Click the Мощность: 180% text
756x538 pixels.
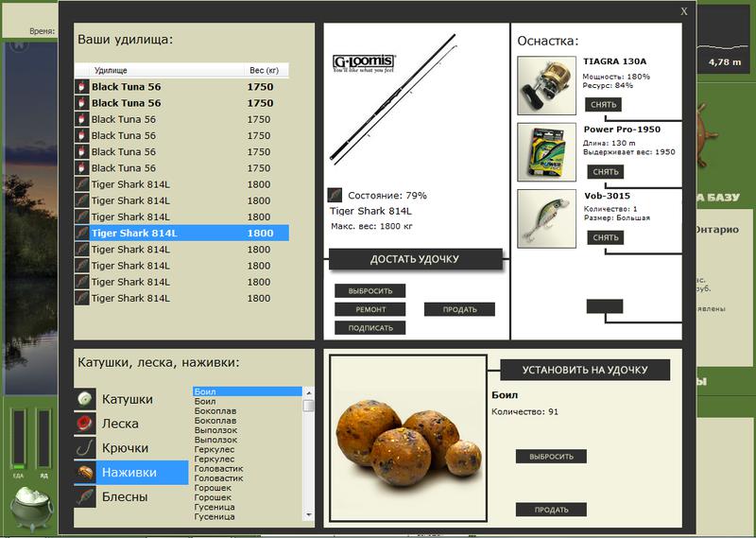pos(616,77)
